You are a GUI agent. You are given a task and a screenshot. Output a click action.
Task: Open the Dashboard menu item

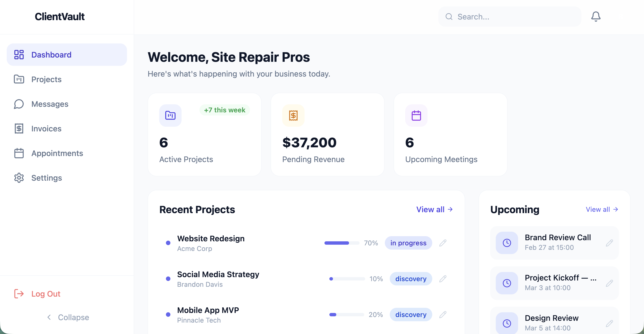tap(67, 55)
